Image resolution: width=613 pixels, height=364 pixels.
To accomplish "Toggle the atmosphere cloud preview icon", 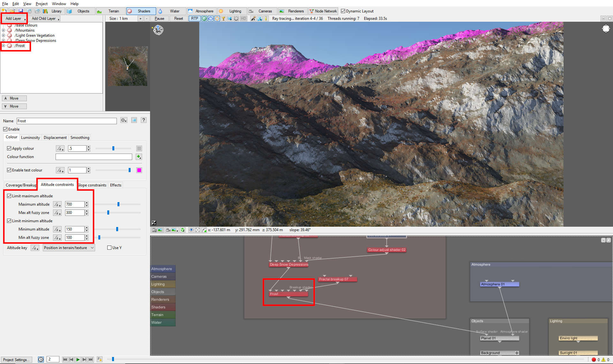I will tap(211, 19).
